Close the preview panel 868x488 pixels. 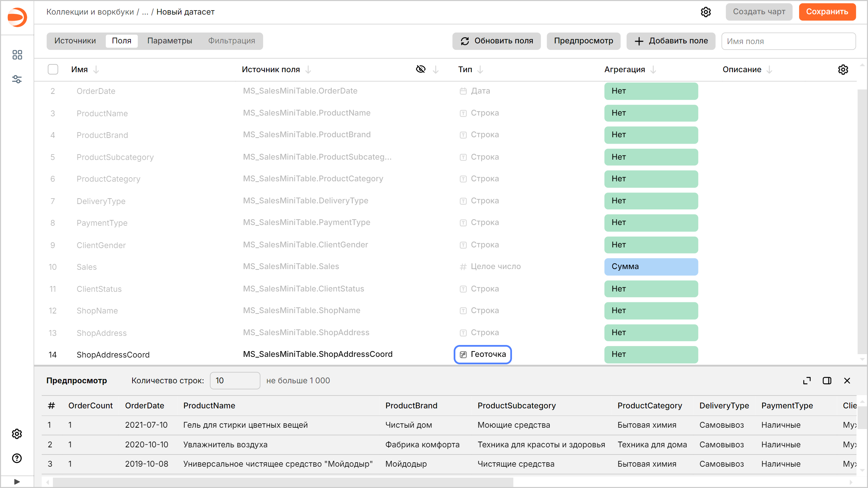[x=847, y=381]
